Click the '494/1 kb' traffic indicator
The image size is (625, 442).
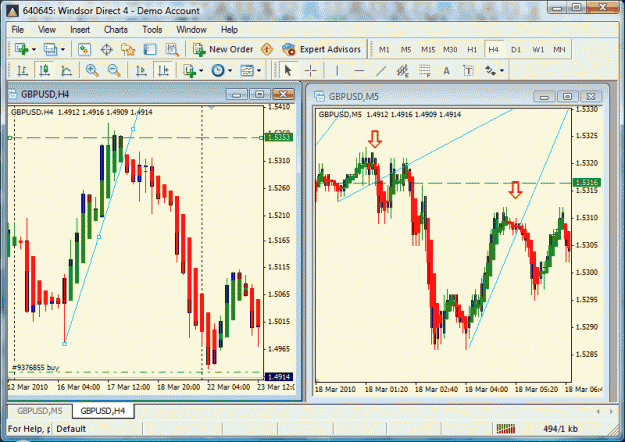[560, 429]
